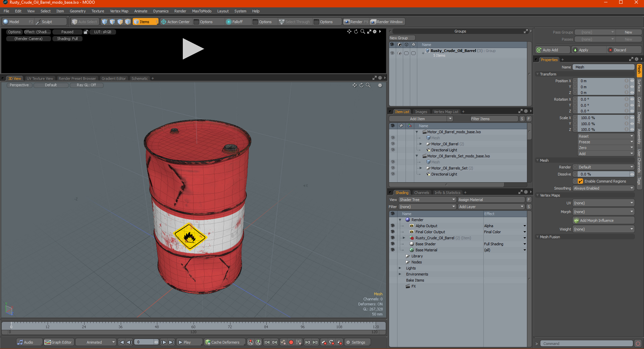Click preview zoom magnifier icon
This screenshot has height=349, width=644.
coord(363,31)
